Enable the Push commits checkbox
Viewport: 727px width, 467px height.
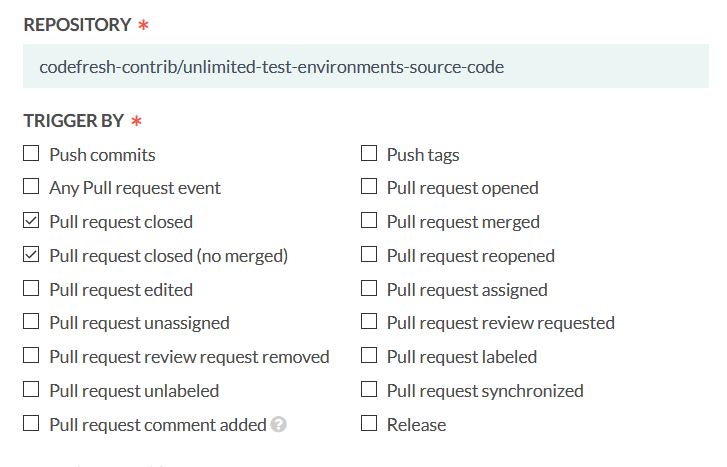click(x=32, y=154)
